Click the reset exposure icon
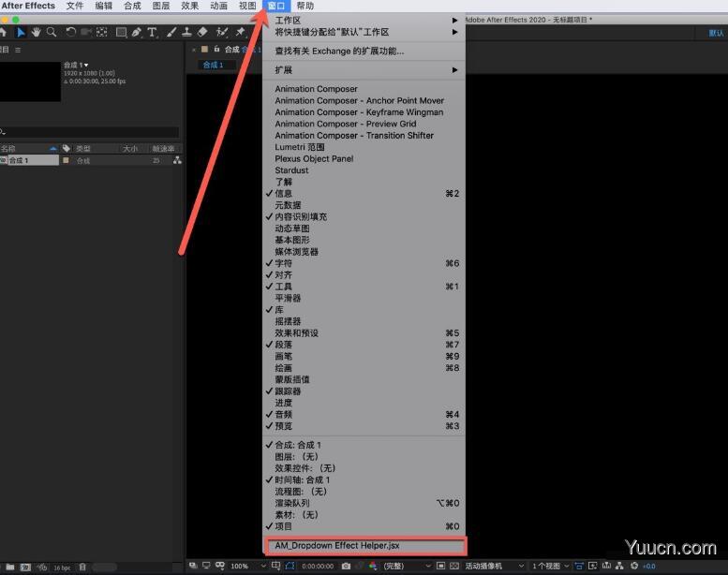 pyautogui.click(x=634, y=566)
